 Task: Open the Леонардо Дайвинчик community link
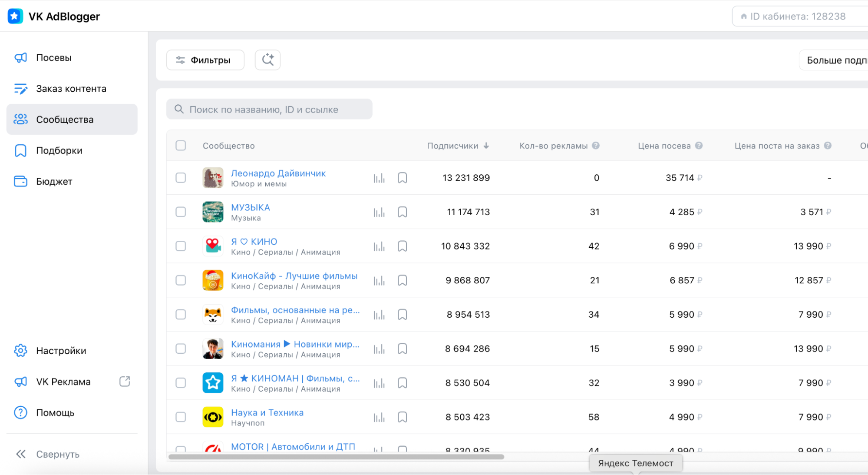(278, 173)
